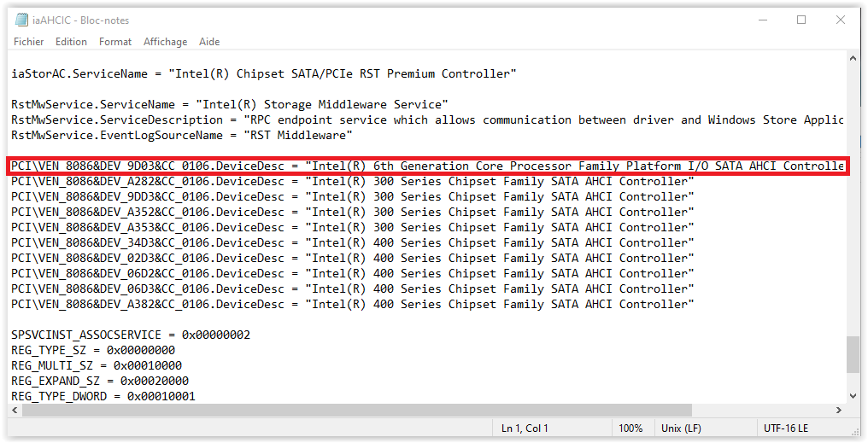Click the DEV_A352 300 Series line
Image resolution: width=868 pixels, height=443 pixels.
(x=353, y=212)
